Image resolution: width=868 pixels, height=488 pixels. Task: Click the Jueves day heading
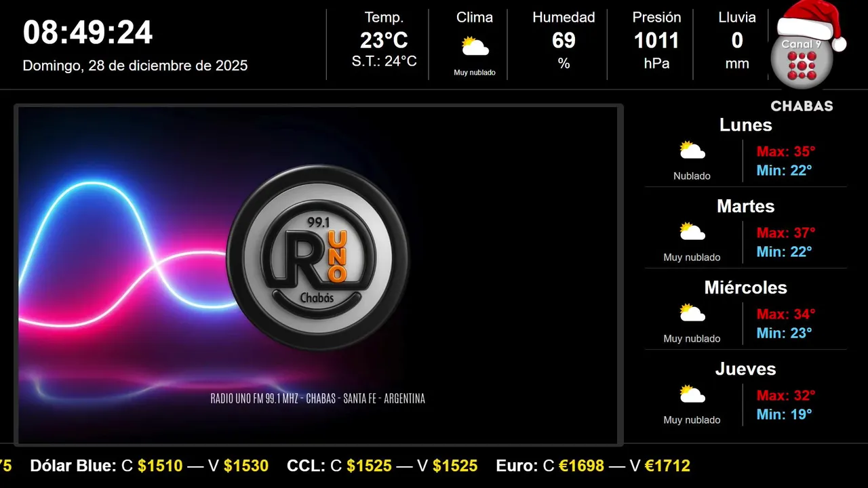click(745, 369)
